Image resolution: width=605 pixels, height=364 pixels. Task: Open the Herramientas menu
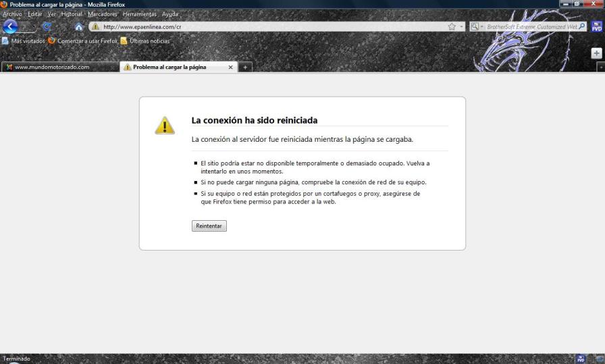tap(139, 14)
